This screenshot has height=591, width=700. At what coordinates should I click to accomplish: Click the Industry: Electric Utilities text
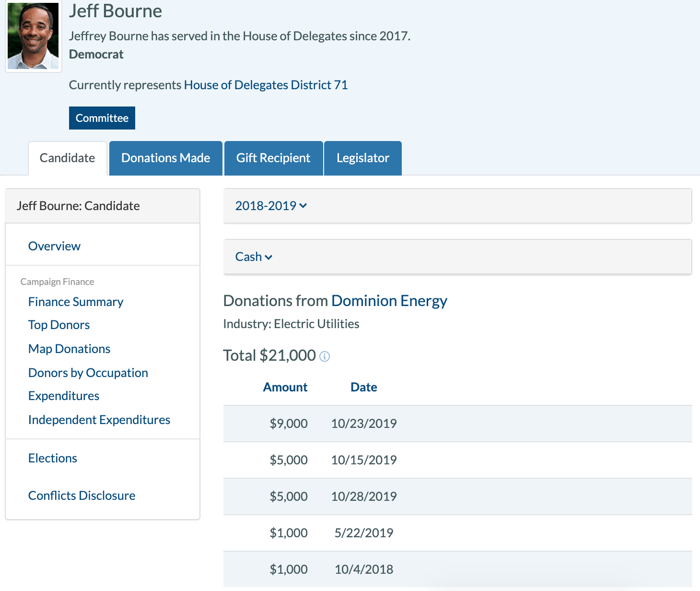point(292,324)
